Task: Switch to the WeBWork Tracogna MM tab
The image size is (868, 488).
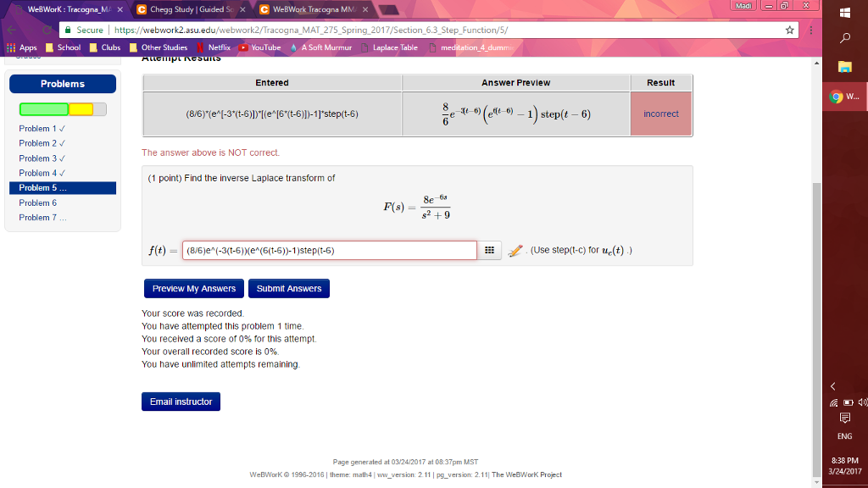Action: click(314, 9)
